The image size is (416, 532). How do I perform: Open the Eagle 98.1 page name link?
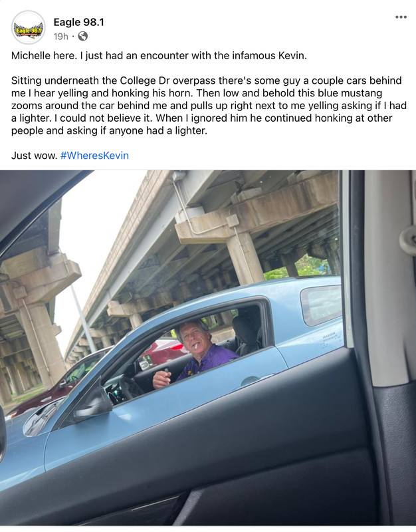click(x=78, y=23)
